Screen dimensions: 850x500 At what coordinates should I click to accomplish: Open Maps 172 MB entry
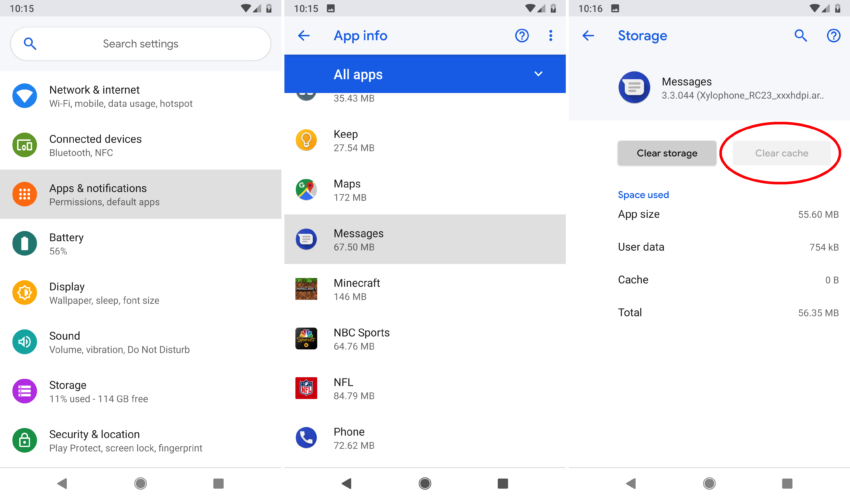click(x=425, y=190)
